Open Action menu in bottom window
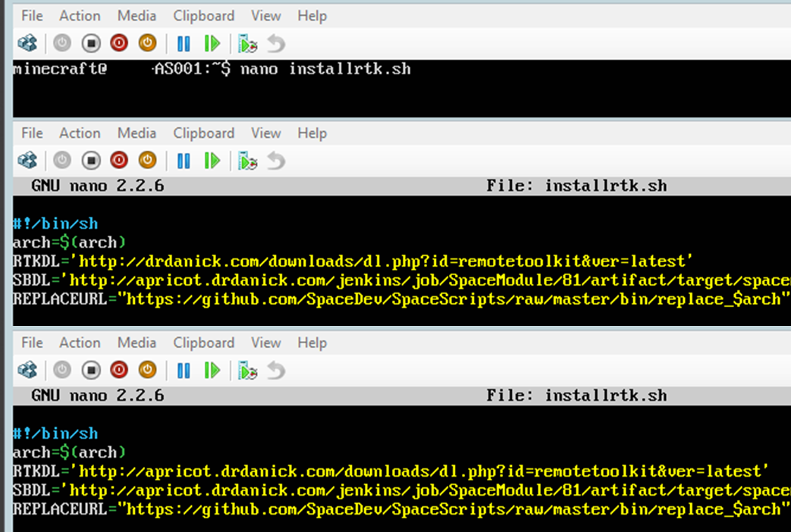The height and width of the screenshot is (532, 791). [x=80, y=343]
